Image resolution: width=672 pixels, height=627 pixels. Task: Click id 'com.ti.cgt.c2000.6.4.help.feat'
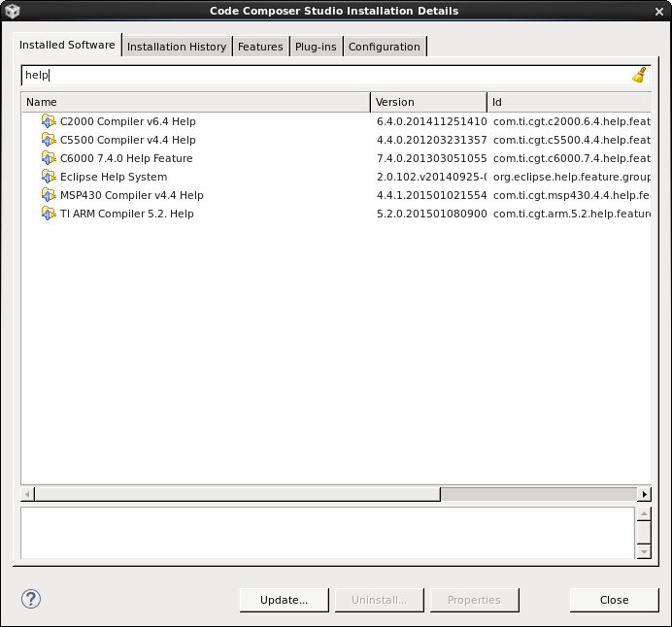coord(572,121)
